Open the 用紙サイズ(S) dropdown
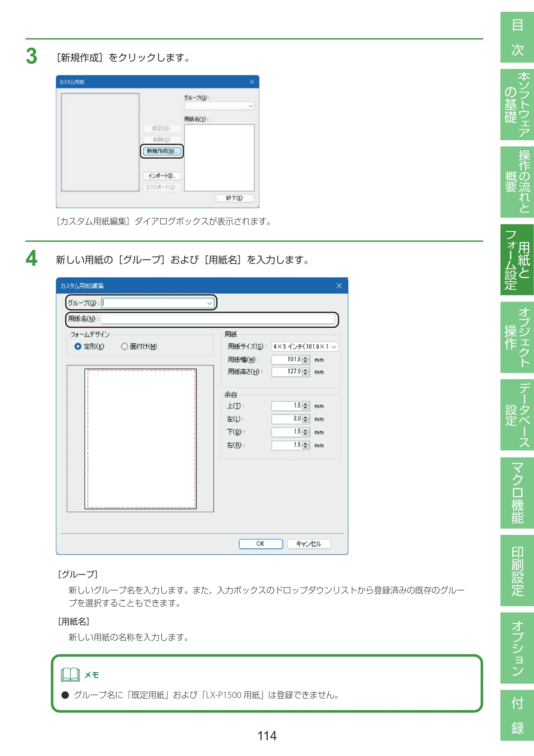Screen dimensions: 534x756 pyautogui.click(x=305, y=346)
